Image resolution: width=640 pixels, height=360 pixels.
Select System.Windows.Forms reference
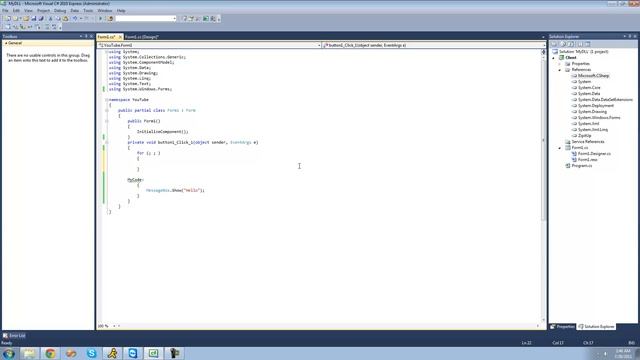(599, 118)
